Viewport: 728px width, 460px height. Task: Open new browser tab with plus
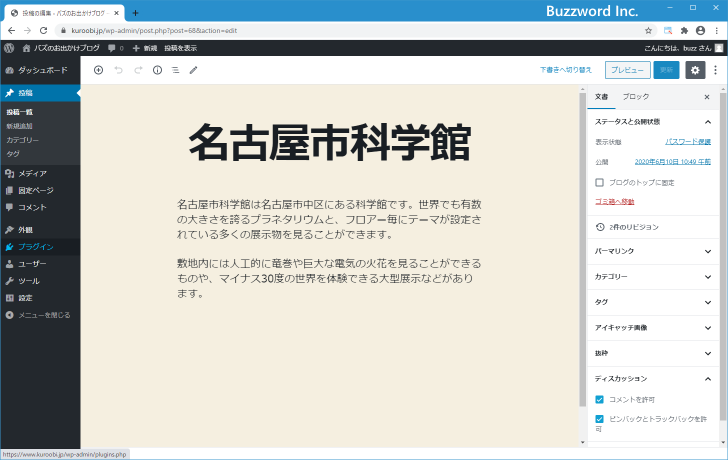tap(135, 13)
